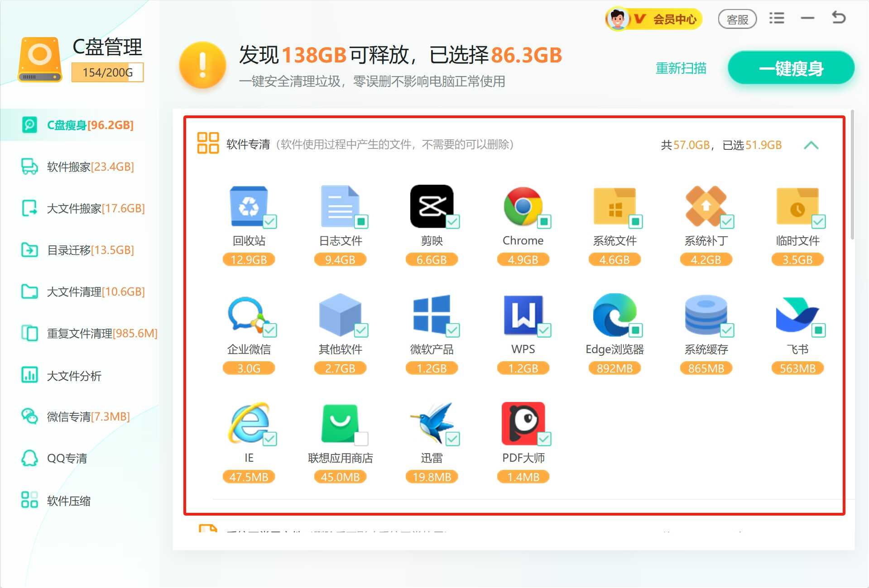Select the Chrome icon
Image resolution: width=869 pixels, height=588 pixels.
(x=523, y=206)
